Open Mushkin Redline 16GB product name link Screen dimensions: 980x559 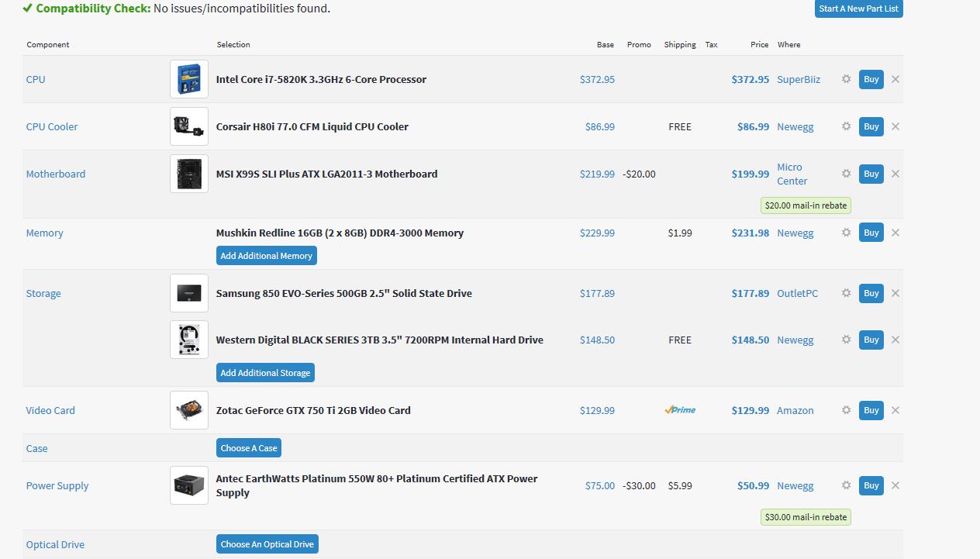[x=340, y=233]
